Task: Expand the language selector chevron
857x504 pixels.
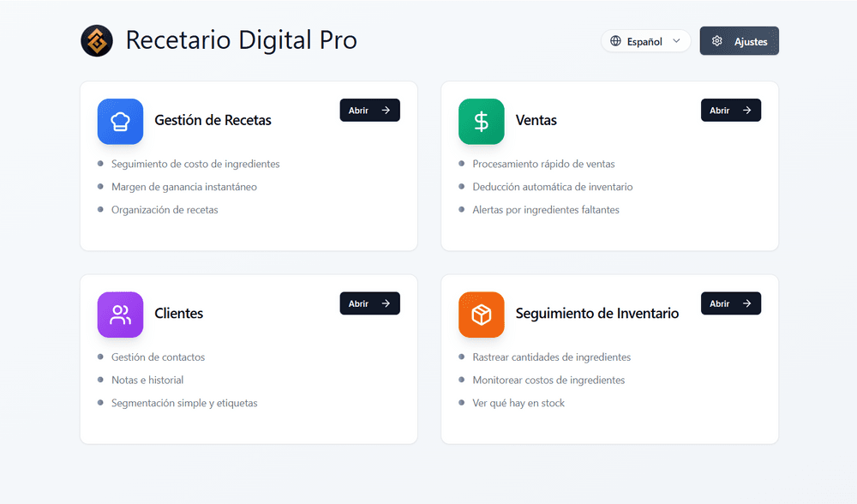Action: [677, 41]
